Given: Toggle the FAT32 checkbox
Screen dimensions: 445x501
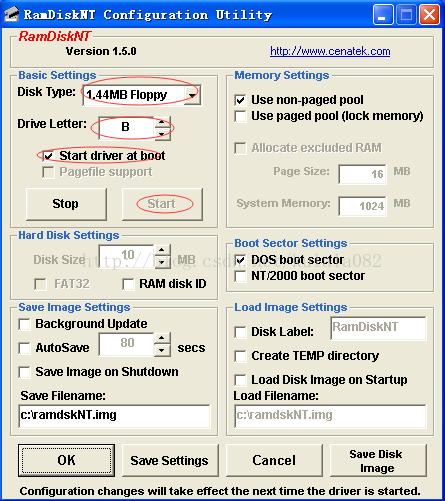Looking at the screenshot, I should pos(40,284).
